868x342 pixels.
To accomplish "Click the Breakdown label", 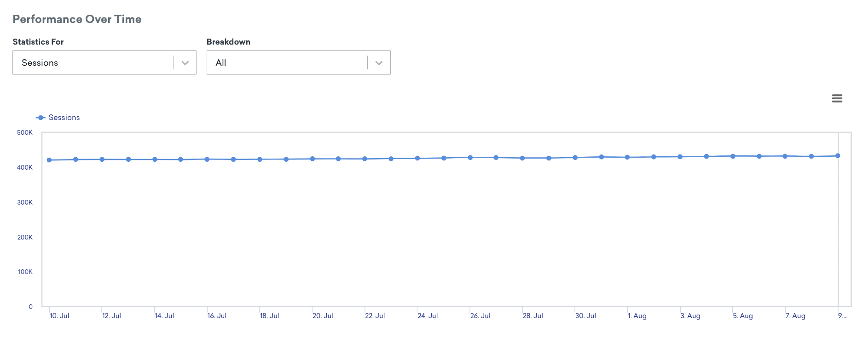I will tap(228, 42).
